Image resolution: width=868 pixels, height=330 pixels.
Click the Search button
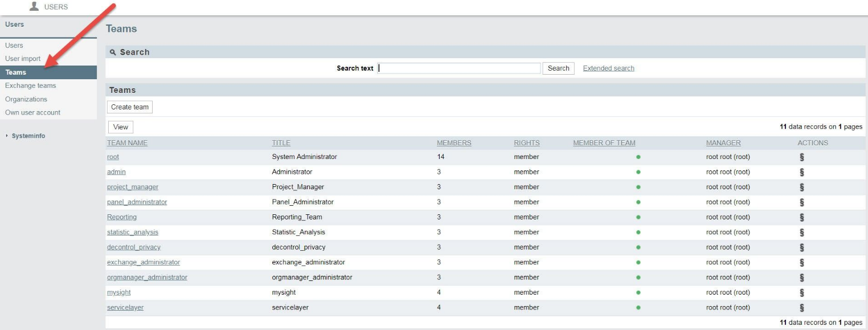(558, 68)
